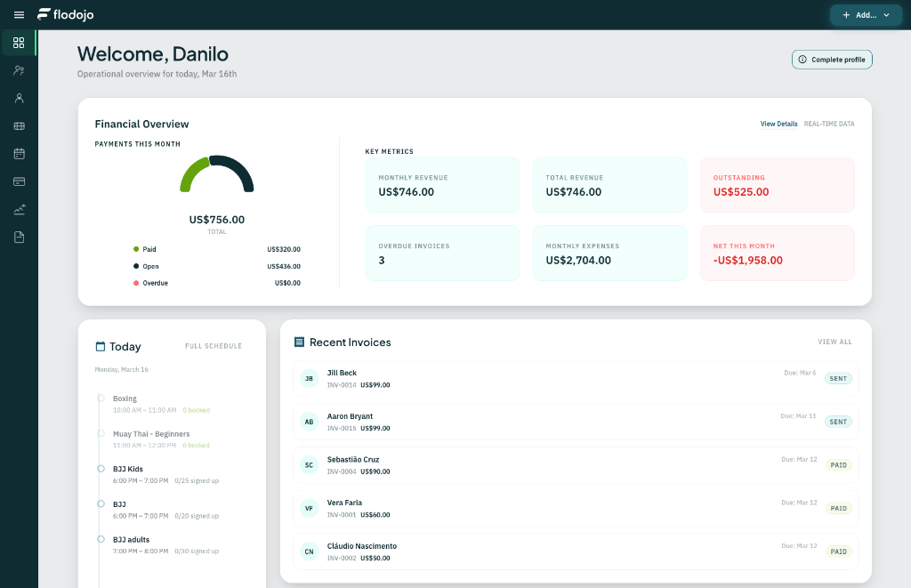Click the credit card icon in sidebar

point(19,181)
